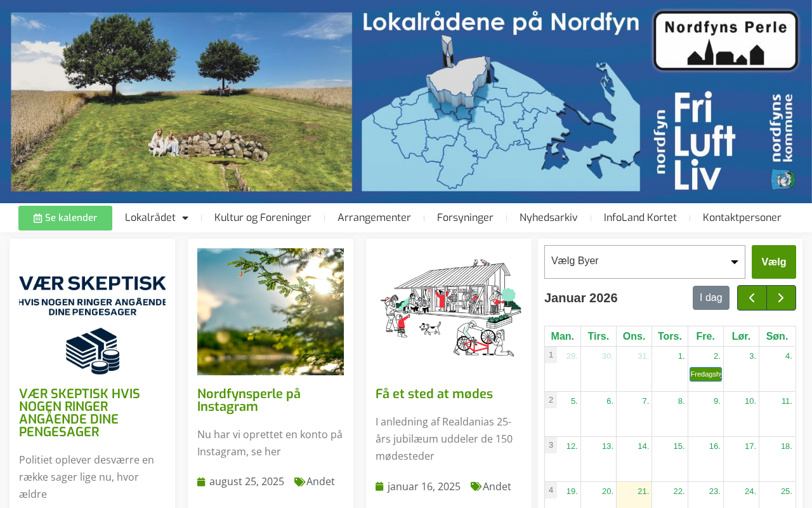Select January 23 in the calendar
This screenshot has width=812, height=508.
pos(715,491)
